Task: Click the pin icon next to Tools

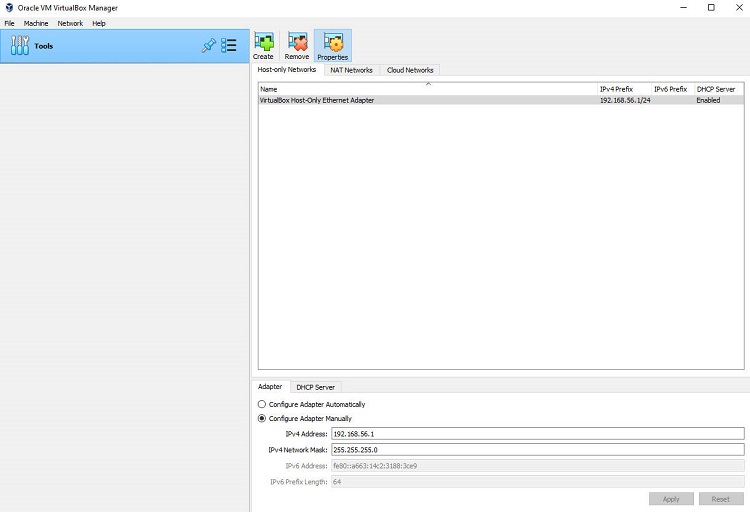Action: pos(209,45)
